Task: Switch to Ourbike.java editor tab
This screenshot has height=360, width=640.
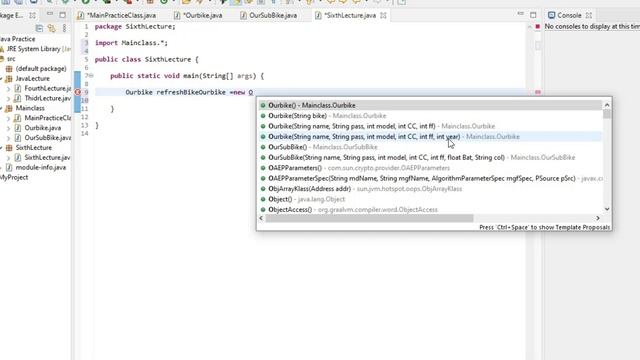Action: click(198, 16)
